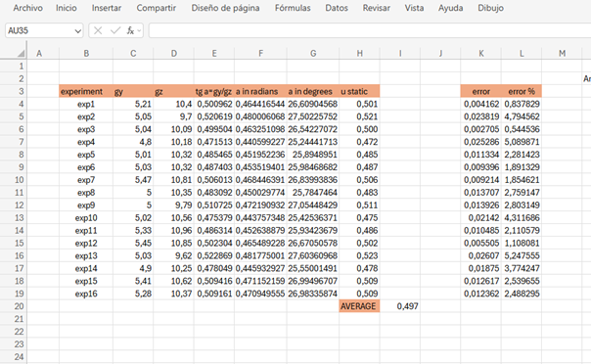Viewport: 591px width, 364px height.
Task: Select the 'error %' header cell
Action: [522, 92]
